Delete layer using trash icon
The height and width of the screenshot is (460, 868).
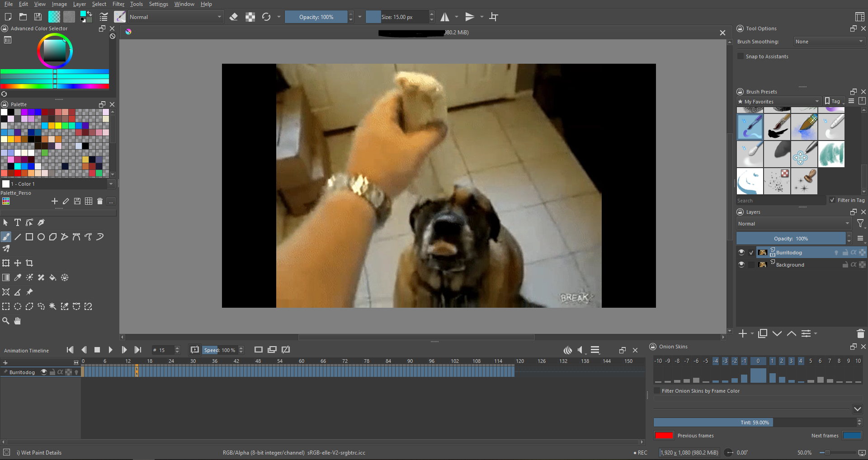tap(860, 333)
